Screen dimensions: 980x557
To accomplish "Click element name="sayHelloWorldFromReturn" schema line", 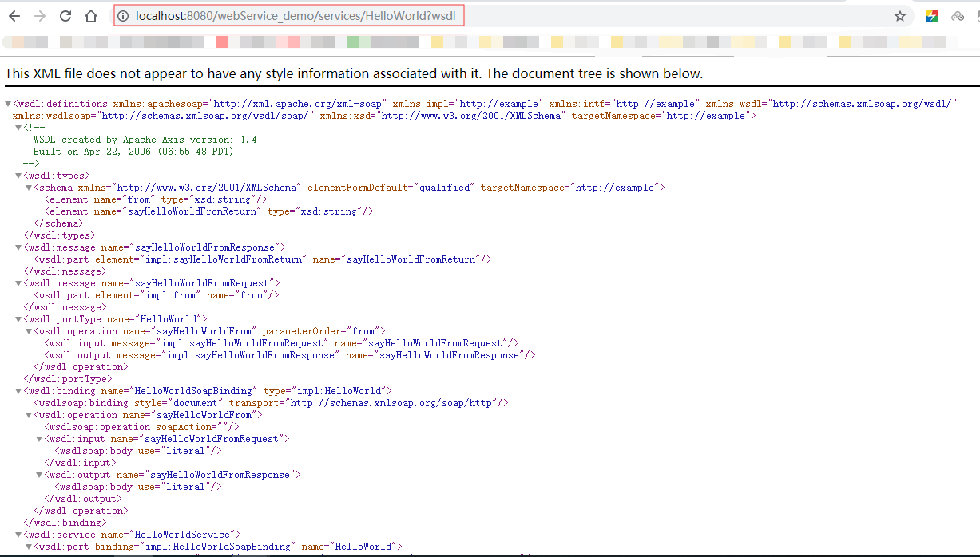I will pos(208,211).
